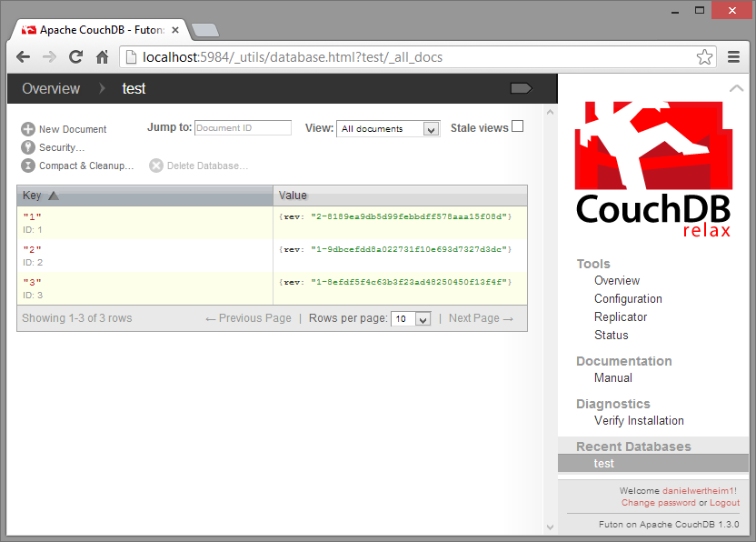The image size is (756, 542).
Task: Open the Rows per page dropdown
Action: point(411,318)
